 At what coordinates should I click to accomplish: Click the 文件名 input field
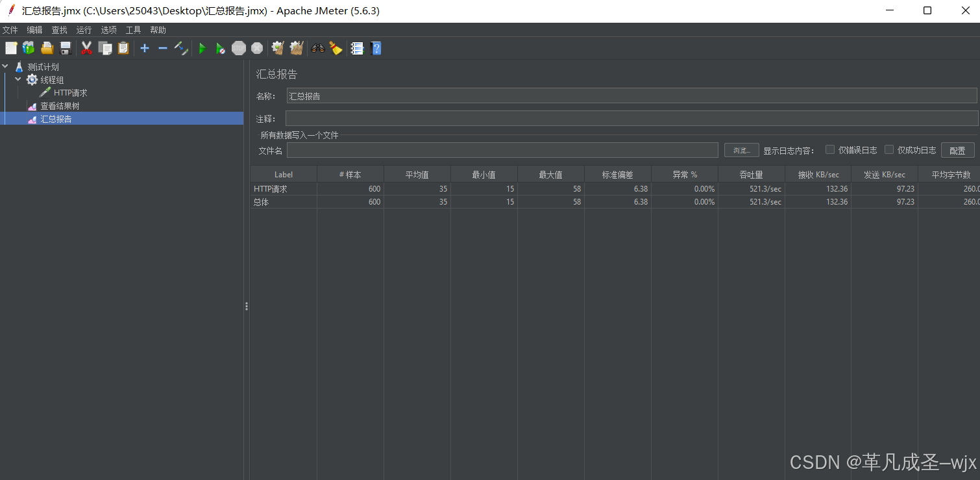[x=502, y=150]
